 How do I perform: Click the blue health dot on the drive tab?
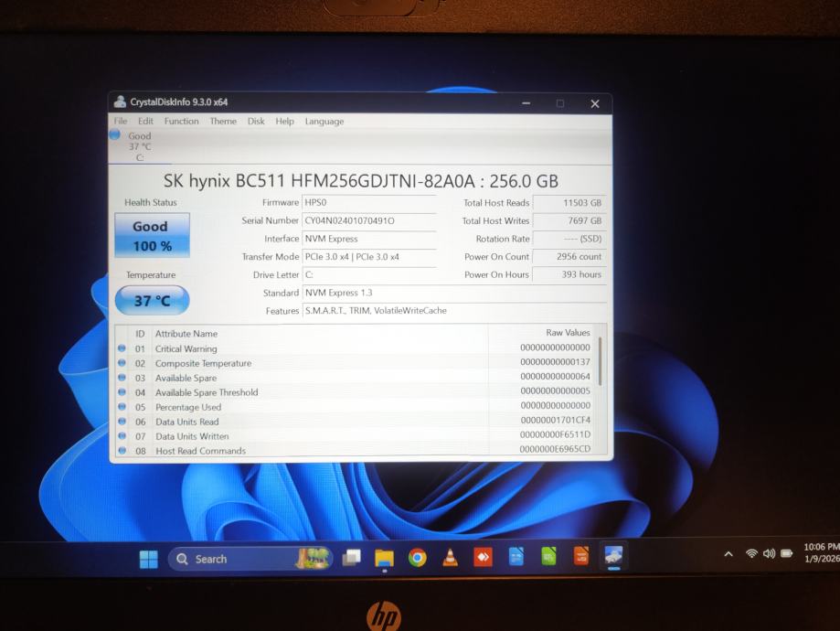[114, 134]
